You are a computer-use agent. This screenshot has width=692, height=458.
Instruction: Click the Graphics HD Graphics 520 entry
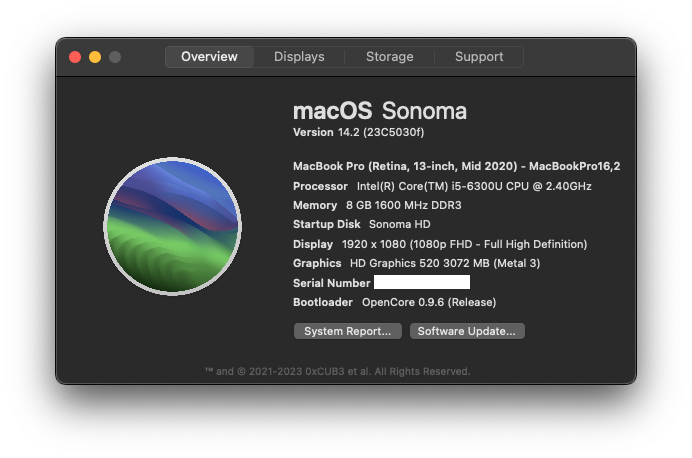[x=416, y=263]
